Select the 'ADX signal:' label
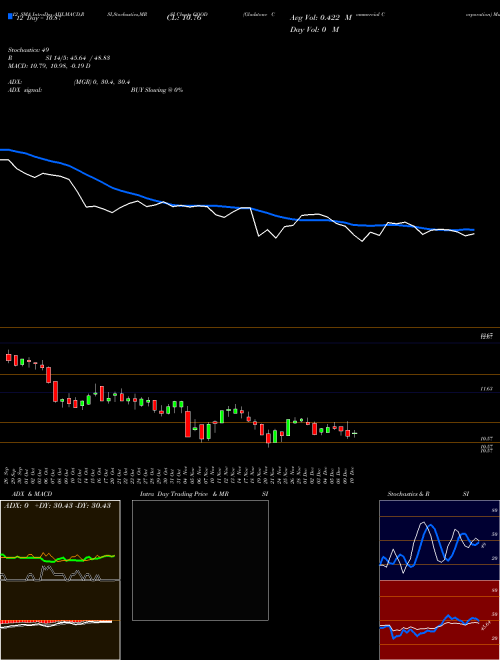This screenshot has height=660, width=500. click(x=25, y=90)
